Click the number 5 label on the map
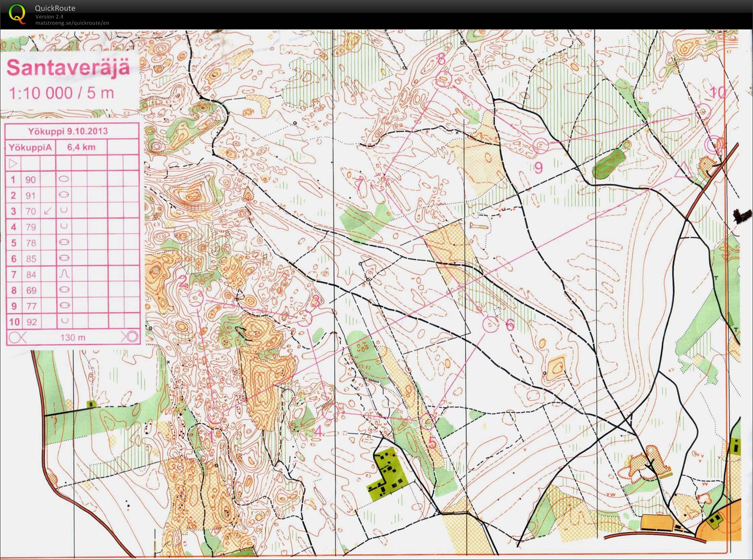753x560 pixels. [432, 443]
